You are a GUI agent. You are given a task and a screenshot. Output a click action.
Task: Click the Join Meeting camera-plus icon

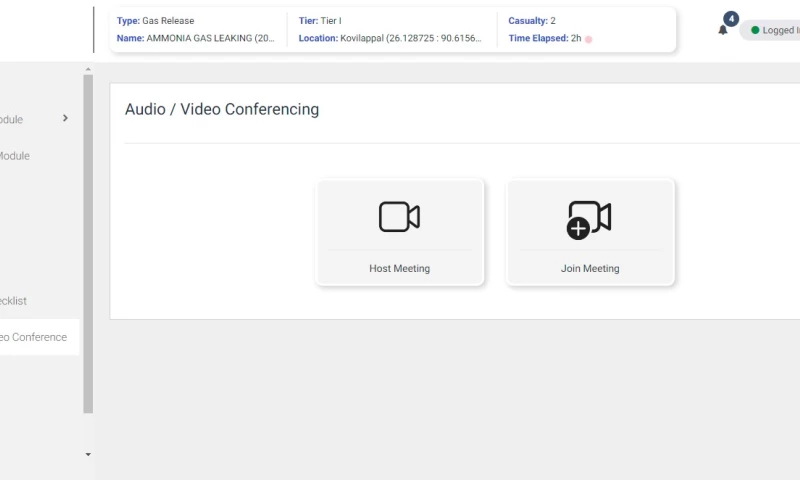click(589, 219)
